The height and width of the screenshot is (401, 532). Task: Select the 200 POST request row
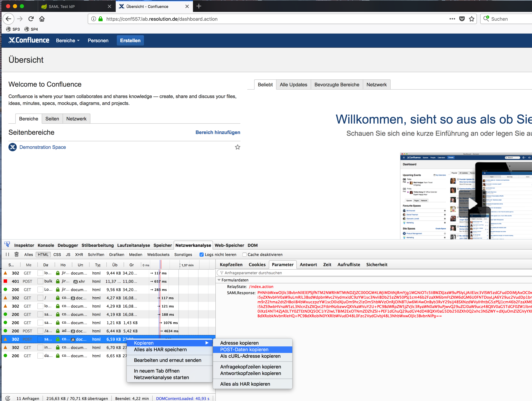108,331
